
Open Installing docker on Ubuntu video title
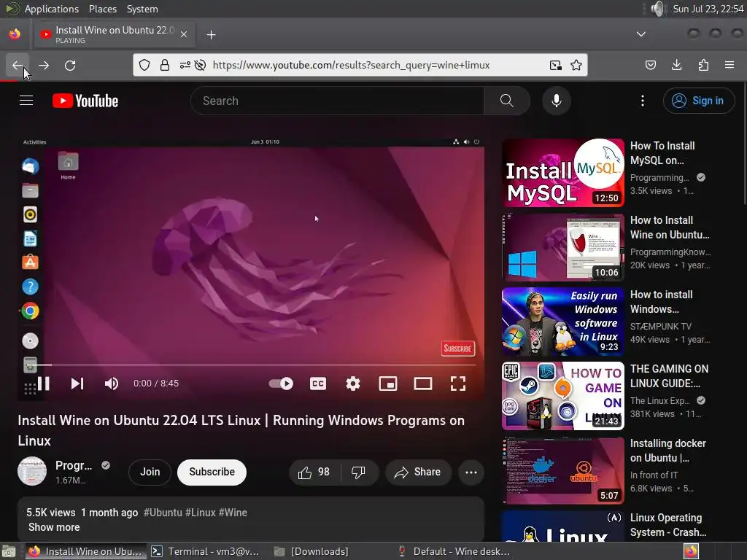pyautogui.click(x=668, y=451)
